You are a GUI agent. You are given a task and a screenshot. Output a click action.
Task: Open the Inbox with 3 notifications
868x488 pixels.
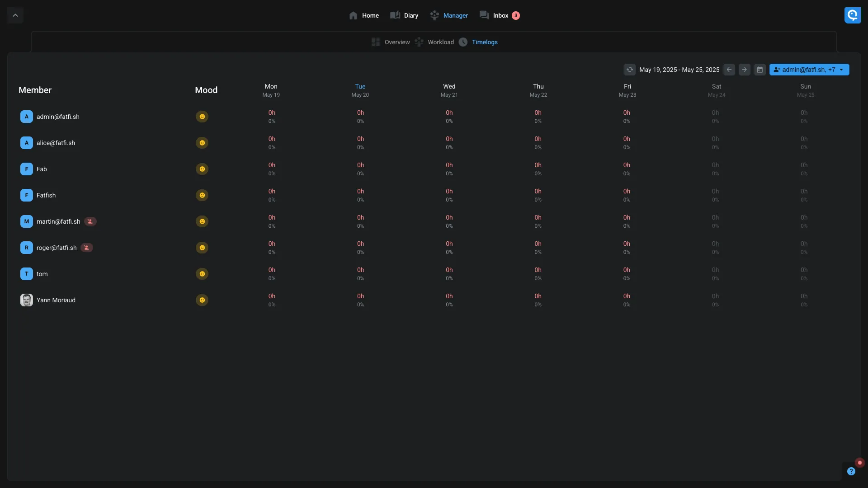pos(500,15)
